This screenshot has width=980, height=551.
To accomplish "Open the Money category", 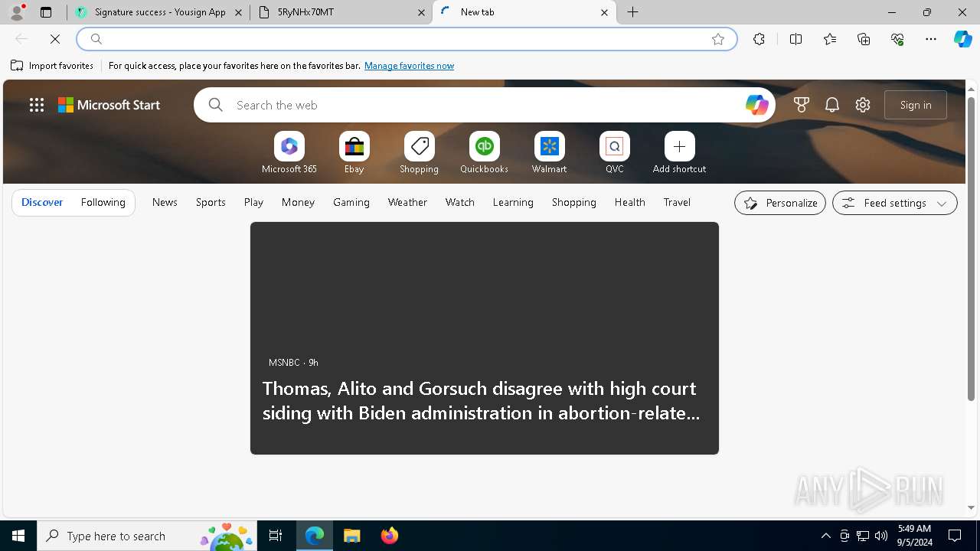I will click(x=298, y=202).
